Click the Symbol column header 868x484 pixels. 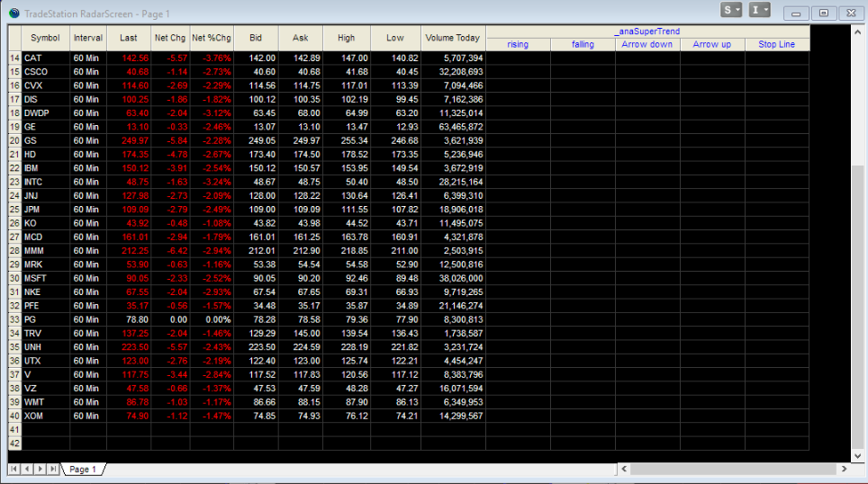coord(45,38)
